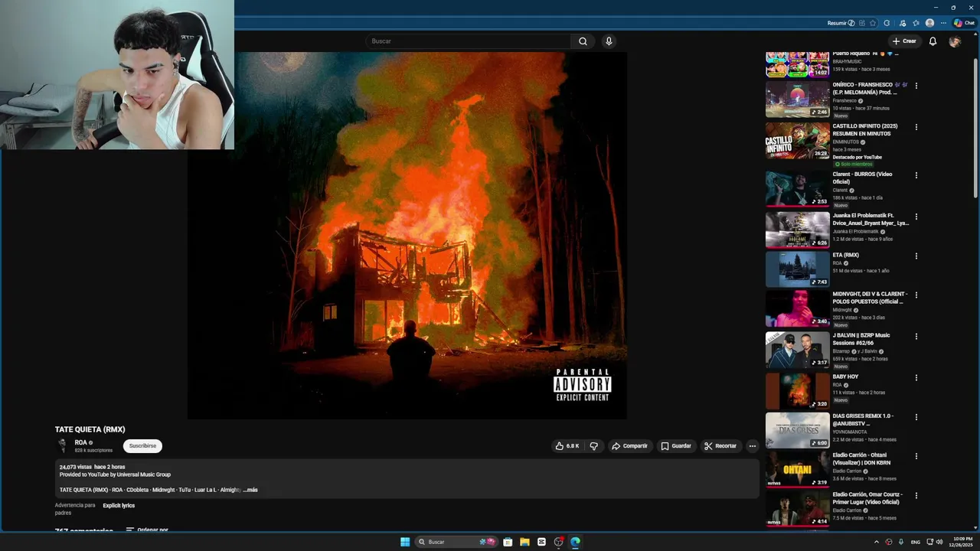
Task: Open options menu for Clarent - BURROS video
Action: click(916, 175)
